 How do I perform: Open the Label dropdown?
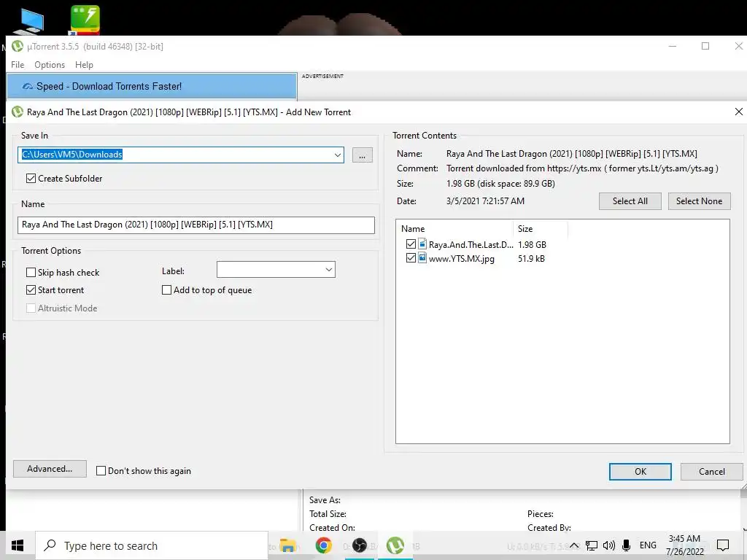coord(329,270)
